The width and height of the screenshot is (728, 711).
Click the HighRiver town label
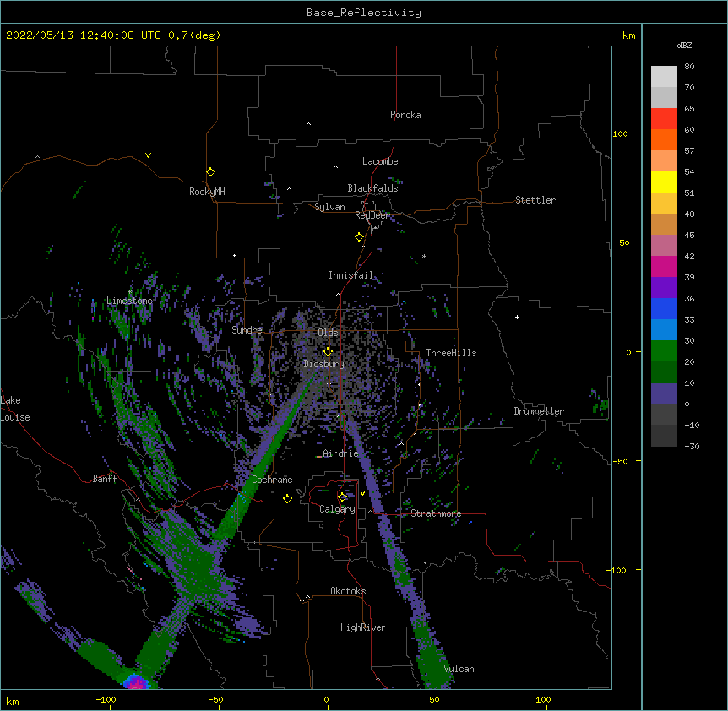point(363,627)
